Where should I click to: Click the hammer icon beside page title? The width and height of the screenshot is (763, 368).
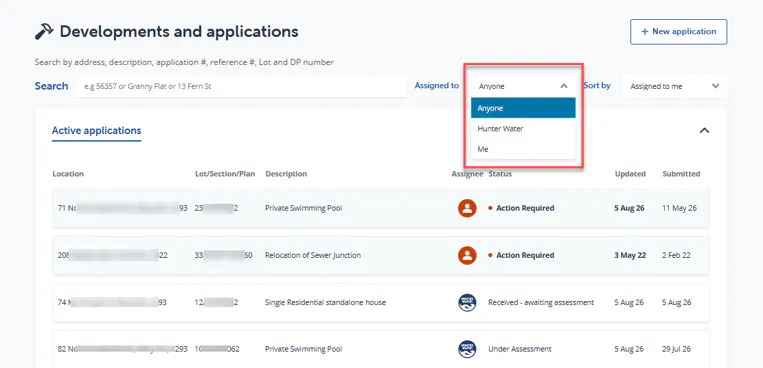[x=44, y=32]
